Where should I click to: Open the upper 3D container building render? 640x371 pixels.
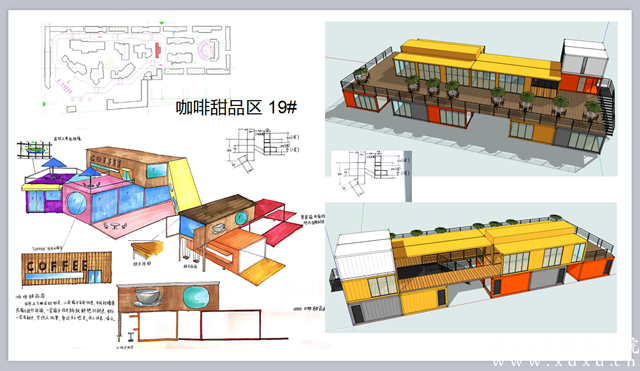coord(471,99)
